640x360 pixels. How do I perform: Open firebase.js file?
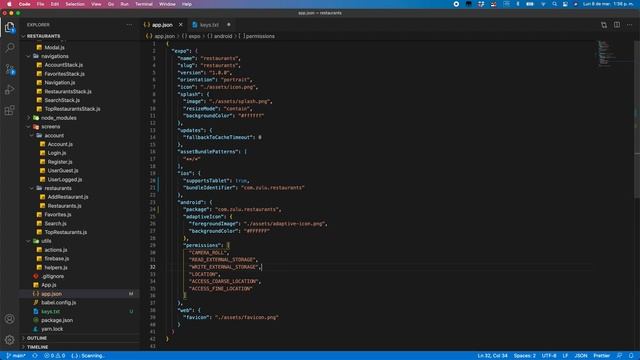coord(57,259)
